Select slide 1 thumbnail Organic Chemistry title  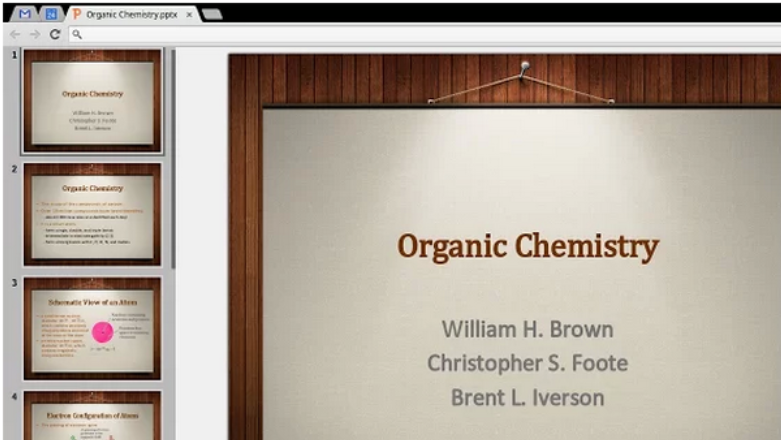[93, 101]
